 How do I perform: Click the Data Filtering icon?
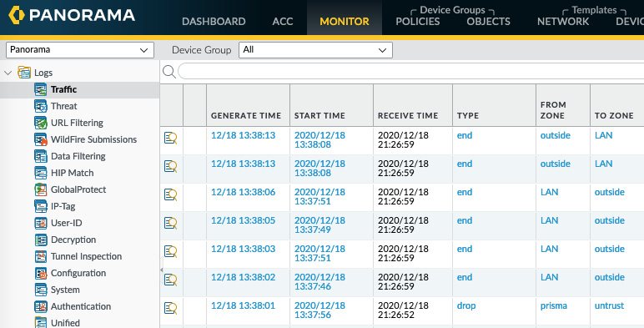[x=41, y=156]
